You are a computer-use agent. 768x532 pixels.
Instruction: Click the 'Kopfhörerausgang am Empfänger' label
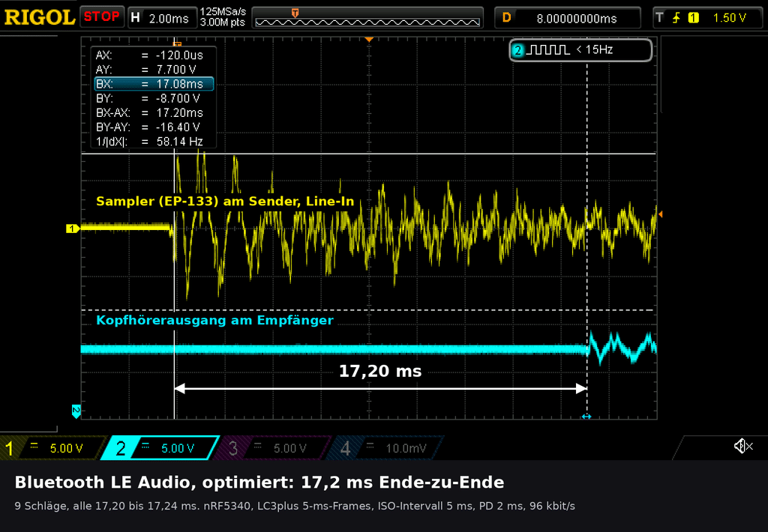(x=214, y=320)
